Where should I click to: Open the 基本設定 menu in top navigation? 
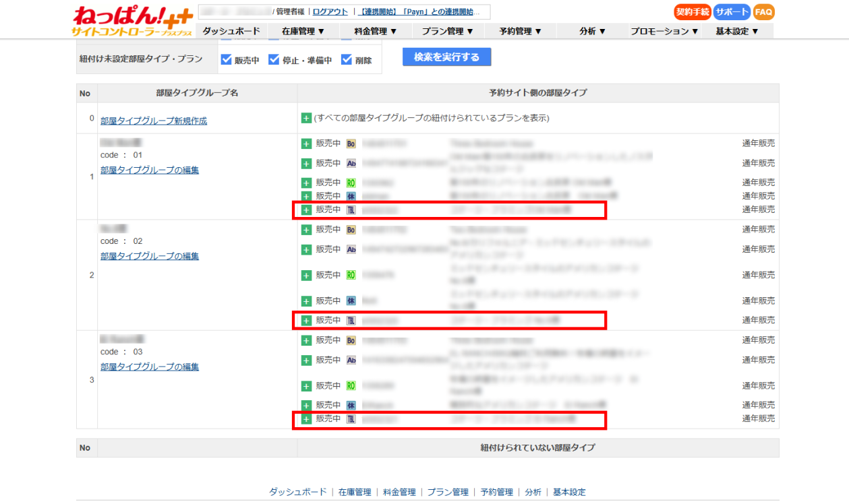[737, 31]
